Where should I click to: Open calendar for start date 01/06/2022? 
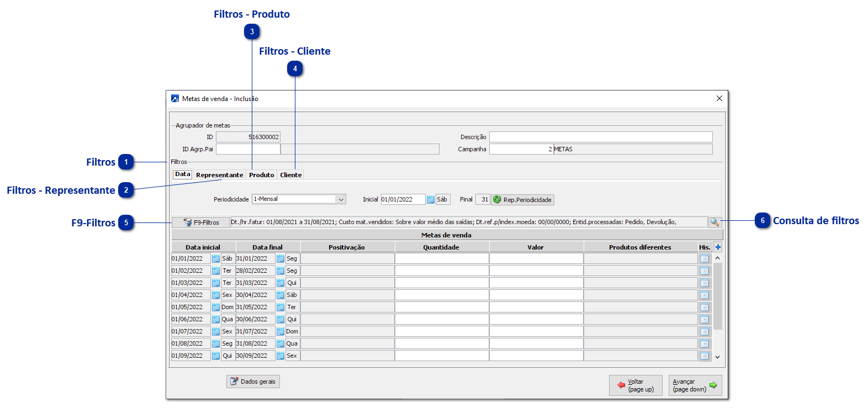[216, 319]
